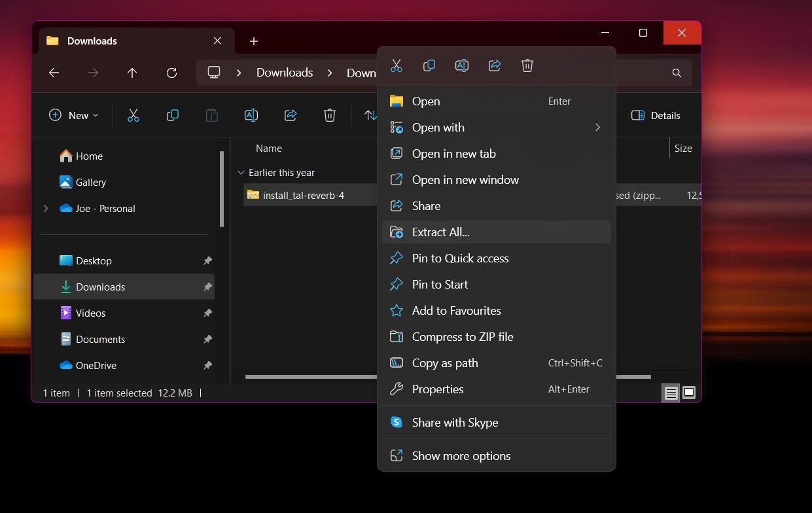The image size is (812, 513).
Task: Navigate up one folder level with the up arrow
Action: pyautogui.click(x=132, y=73)
